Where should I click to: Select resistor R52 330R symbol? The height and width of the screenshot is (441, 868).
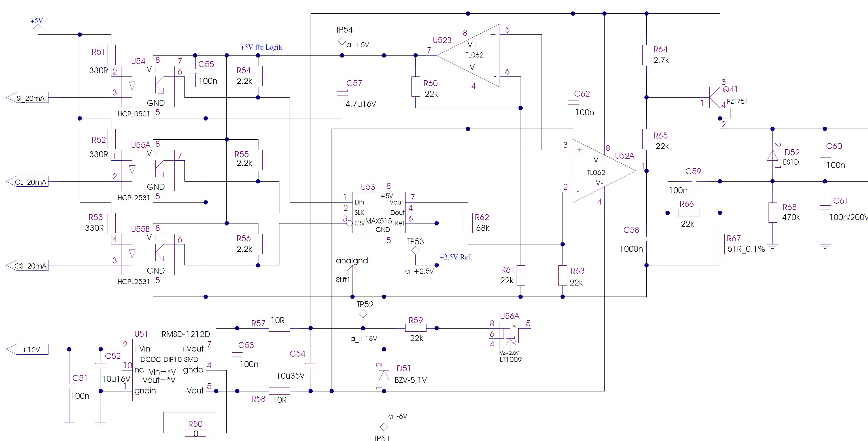(x=111, y=139)
